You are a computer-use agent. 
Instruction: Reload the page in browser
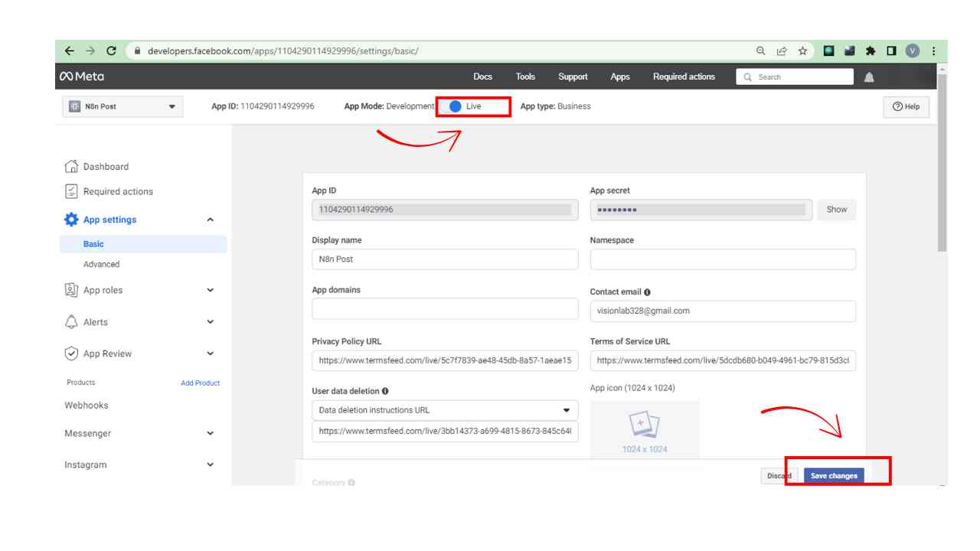point(112,51)
